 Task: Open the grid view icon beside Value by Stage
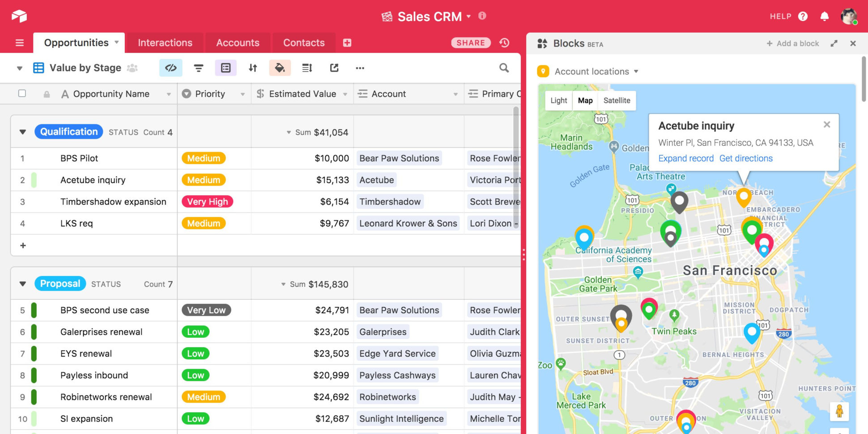tap(38, 68)
